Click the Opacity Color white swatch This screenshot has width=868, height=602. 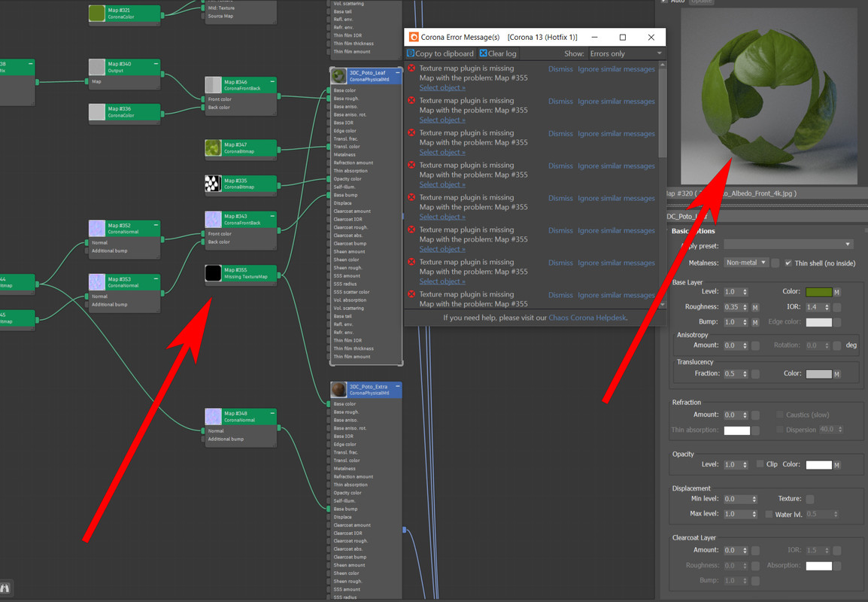818,465
